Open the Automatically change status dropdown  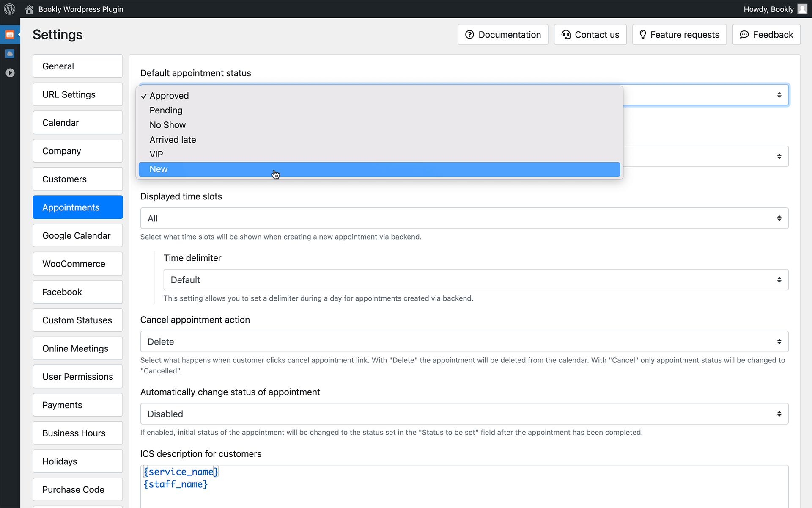pos(464,414)
